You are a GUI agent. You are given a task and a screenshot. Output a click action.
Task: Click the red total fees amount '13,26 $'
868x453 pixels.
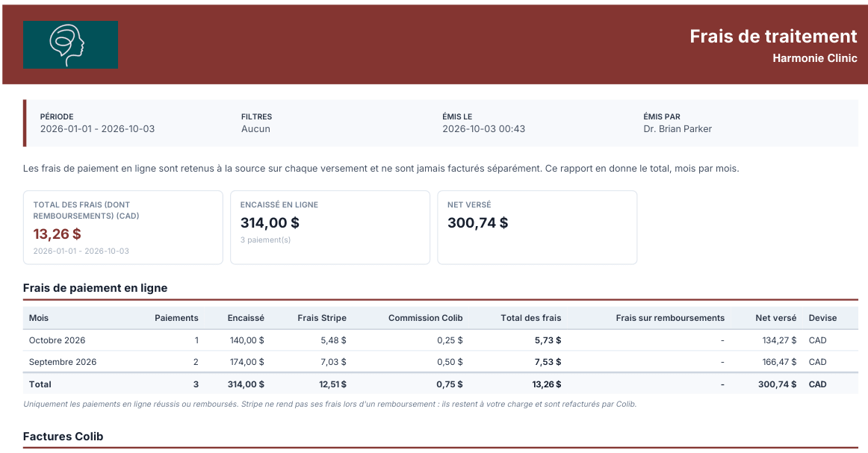(57, 234)
